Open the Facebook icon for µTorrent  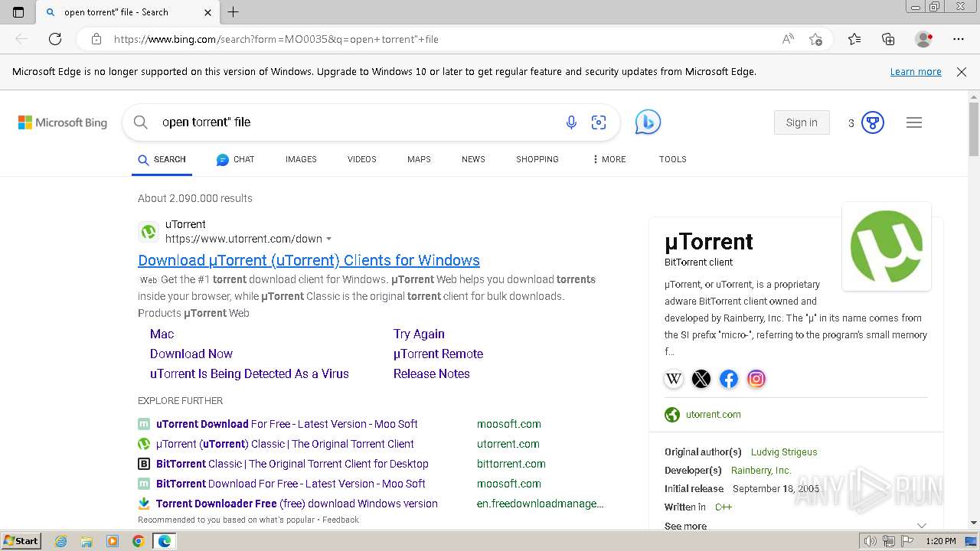click(x=729, y=379)
